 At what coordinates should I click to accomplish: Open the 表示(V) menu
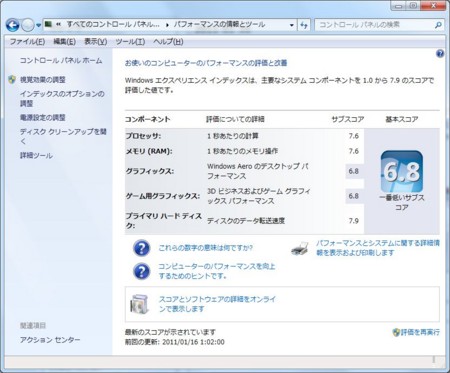(x=96, y=42)
